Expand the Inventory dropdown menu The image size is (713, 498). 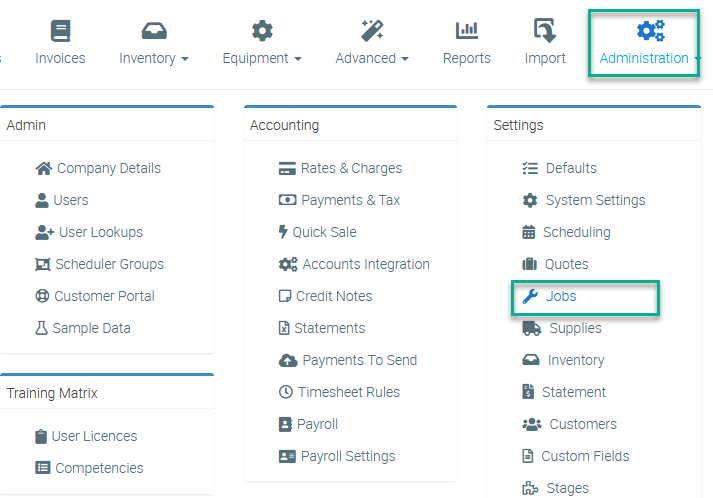pyautogui.click(x=154, y=43)
